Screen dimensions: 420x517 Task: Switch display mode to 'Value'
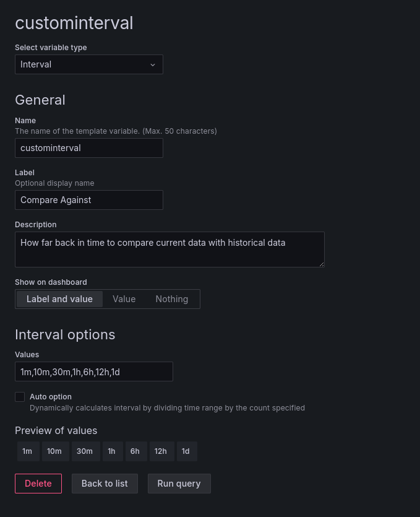[124, 299]
